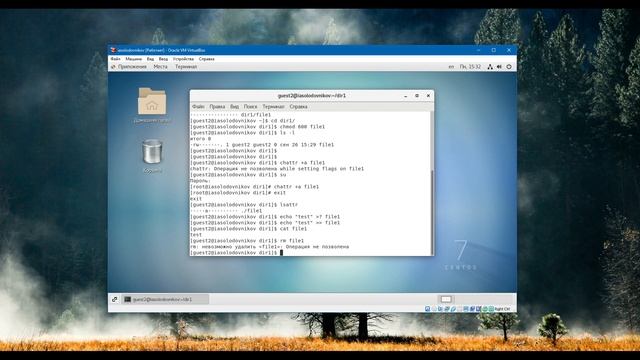Open terminal window's Справка menu
Viewport: 640px width, 360px height.
[298, 107]
